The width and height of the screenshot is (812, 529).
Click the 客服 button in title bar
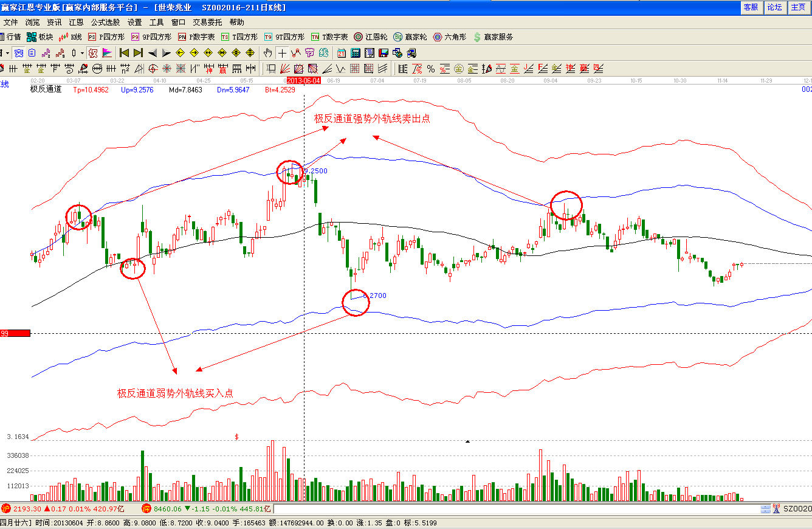751,7
